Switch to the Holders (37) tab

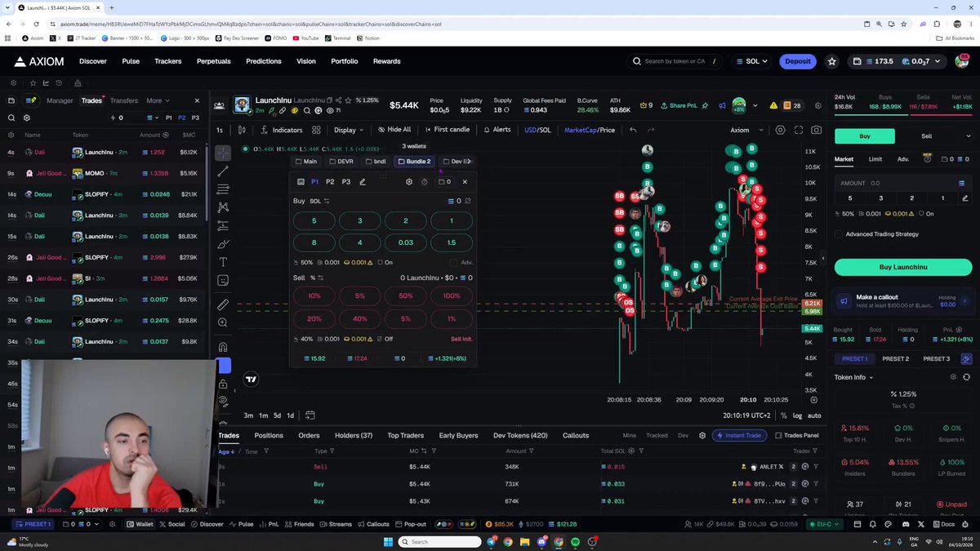point(354,436)
